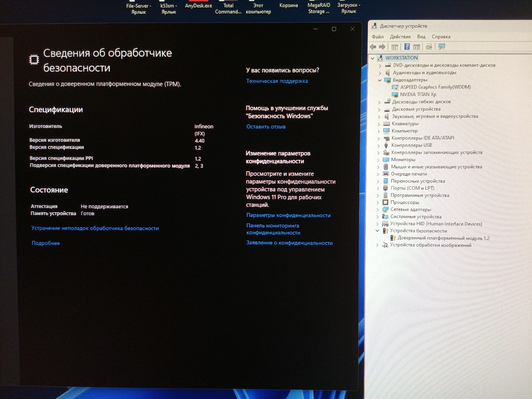Open AnyDesk.exe desktop shortcut
This screenshot has height=399, width=532.
(x=198, y=6)
